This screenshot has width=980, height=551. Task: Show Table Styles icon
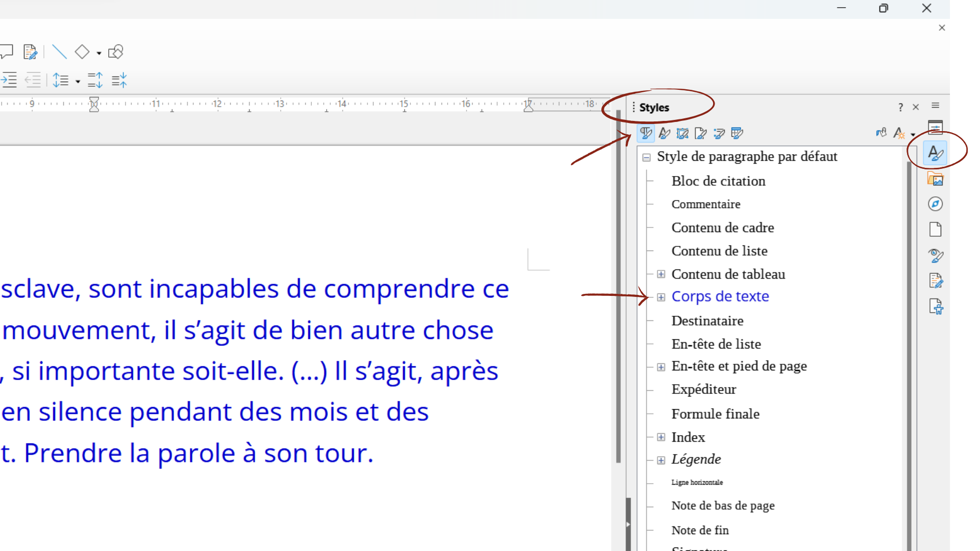(737, 134)
